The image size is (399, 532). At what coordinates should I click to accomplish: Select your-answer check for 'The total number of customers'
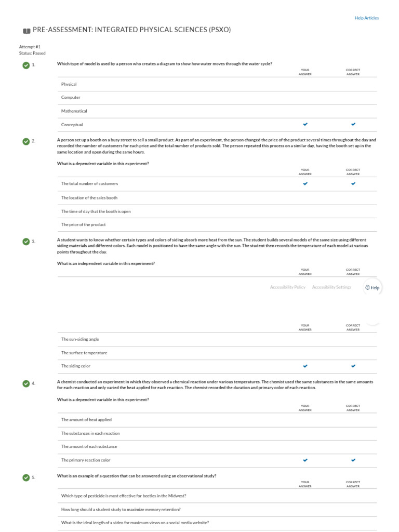[305, 183]
